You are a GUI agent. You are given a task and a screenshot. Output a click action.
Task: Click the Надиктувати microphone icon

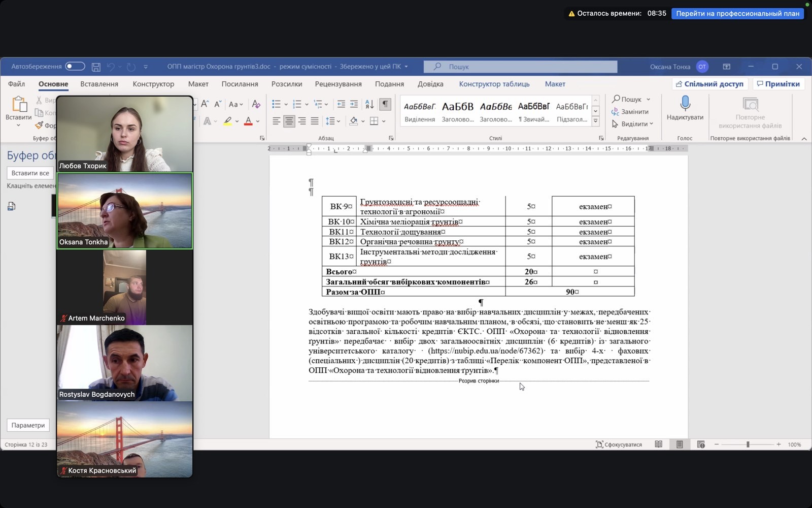pos(685,104)
